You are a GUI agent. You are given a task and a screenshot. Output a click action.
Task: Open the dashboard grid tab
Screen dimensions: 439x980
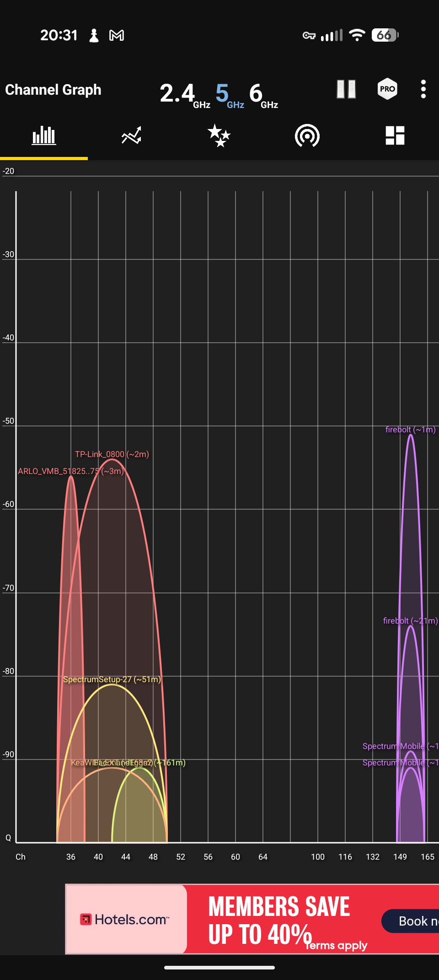point(395,136)
